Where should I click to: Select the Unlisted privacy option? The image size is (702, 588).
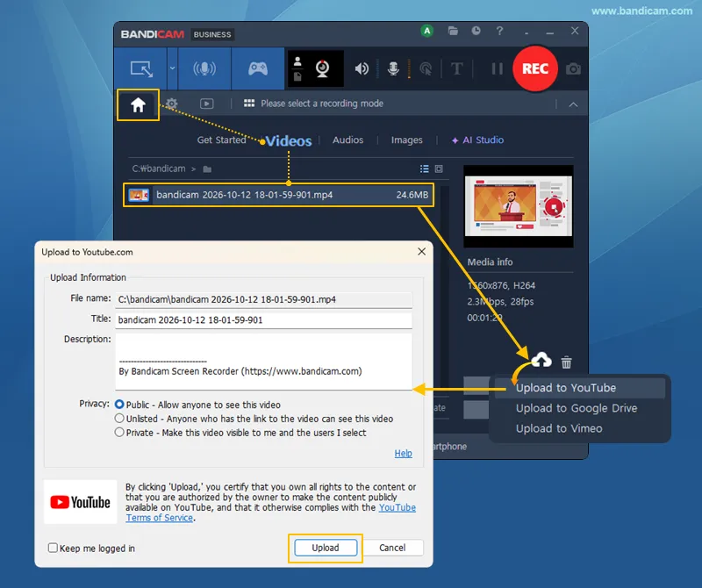(x=119, y=419)
